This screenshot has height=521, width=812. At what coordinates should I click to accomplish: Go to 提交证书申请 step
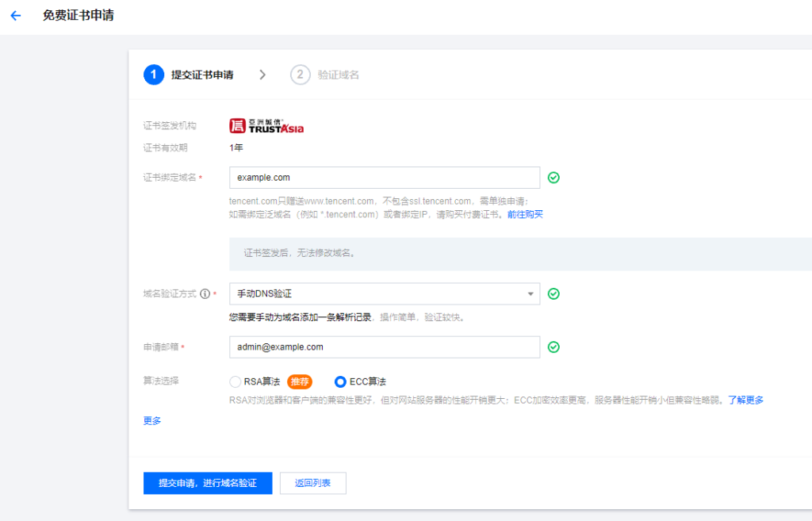[x=202, y=75]
